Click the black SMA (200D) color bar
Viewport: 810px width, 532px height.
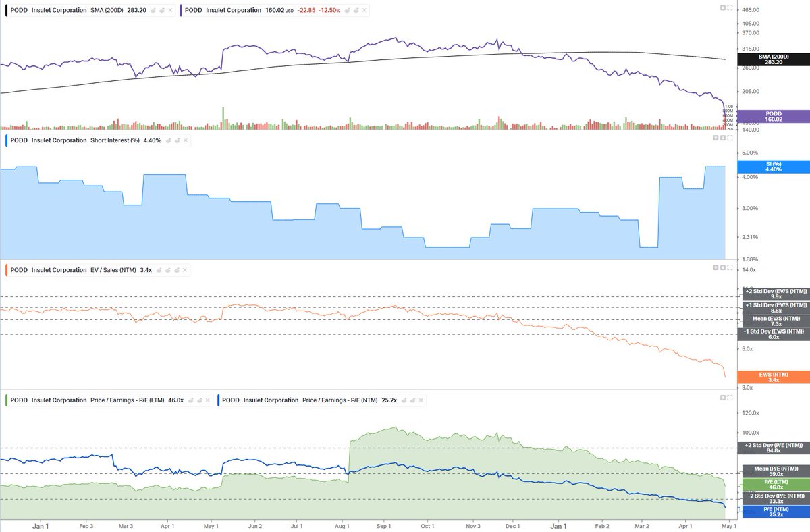coord(6,10)
